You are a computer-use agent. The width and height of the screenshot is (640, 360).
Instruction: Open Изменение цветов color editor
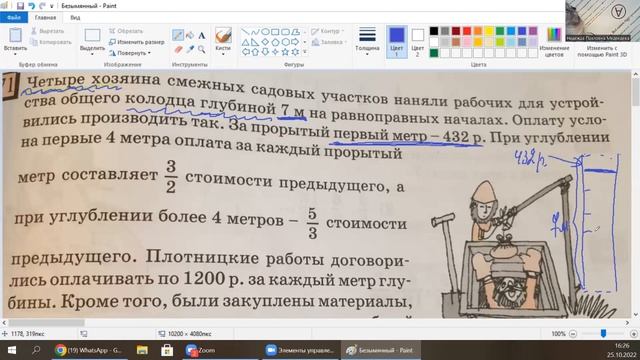click(554, 41)
